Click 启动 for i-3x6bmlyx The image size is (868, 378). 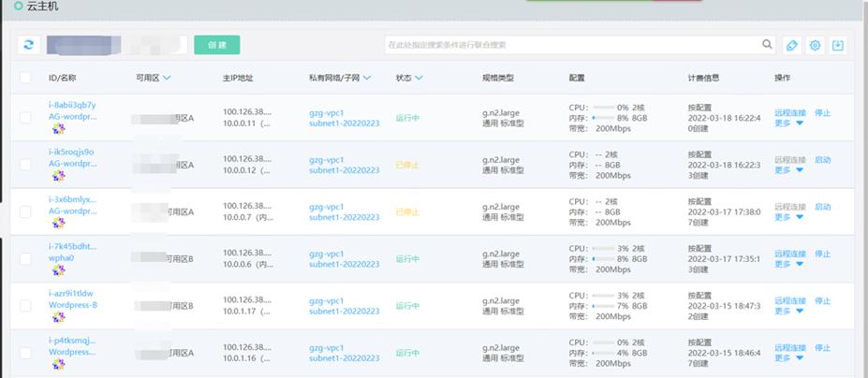pos(823,207)
